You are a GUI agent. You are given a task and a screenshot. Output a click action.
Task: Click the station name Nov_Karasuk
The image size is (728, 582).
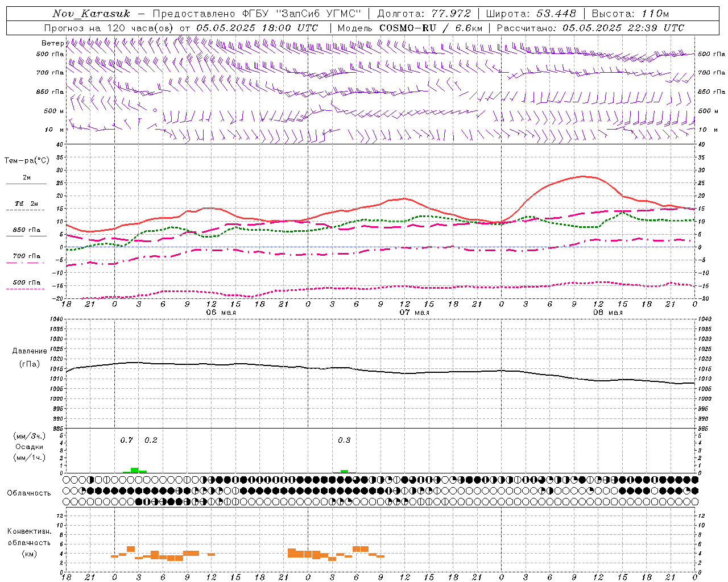point(91,14)
